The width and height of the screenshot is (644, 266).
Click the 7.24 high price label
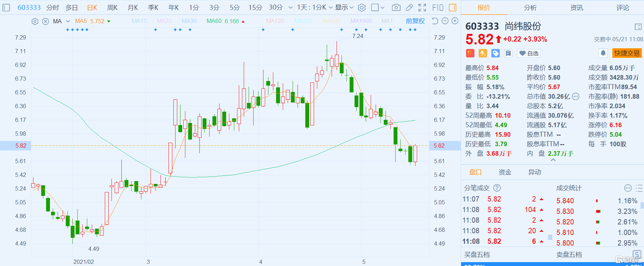[x=358, y=36]
